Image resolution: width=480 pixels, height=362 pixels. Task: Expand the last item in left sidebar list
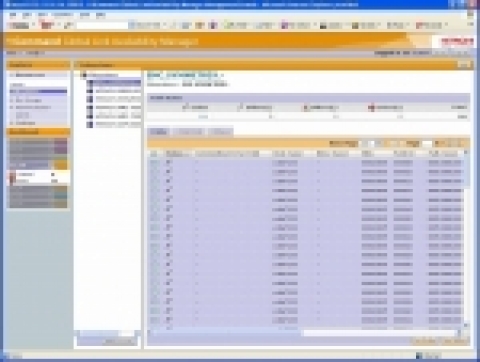click(x=12, y=123)
